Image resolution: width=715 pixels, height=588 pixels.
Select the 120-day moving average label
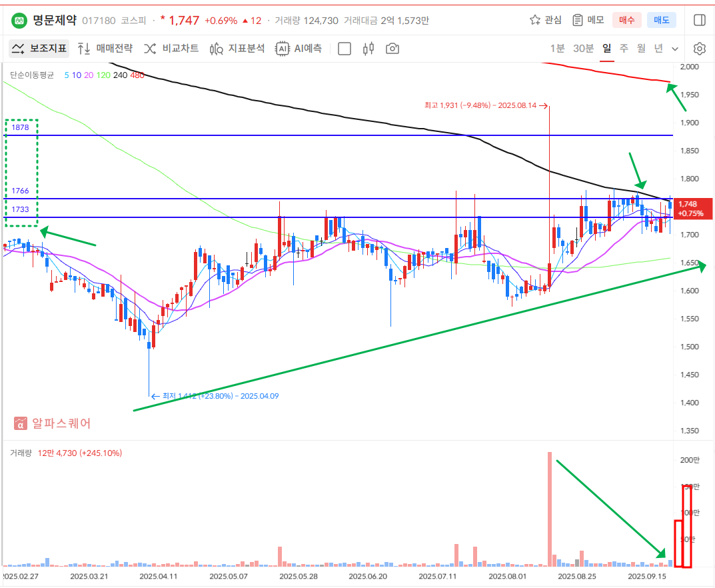click(103, 75)
